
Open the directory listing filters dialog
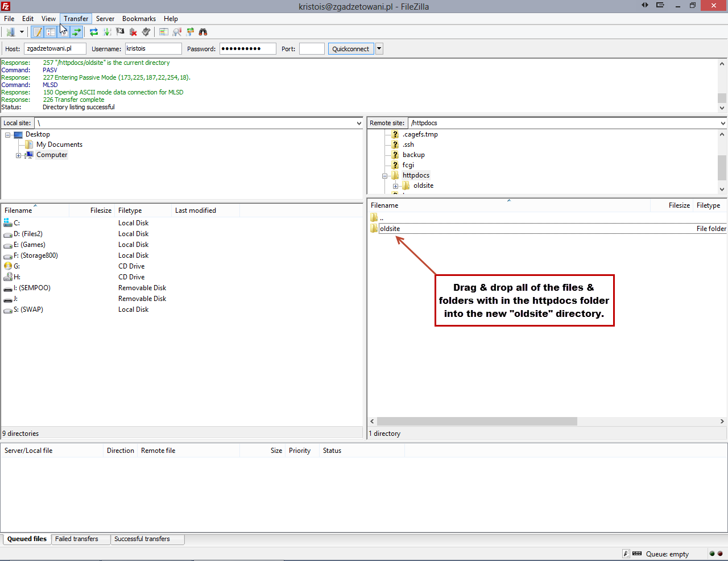coord(164,32)
